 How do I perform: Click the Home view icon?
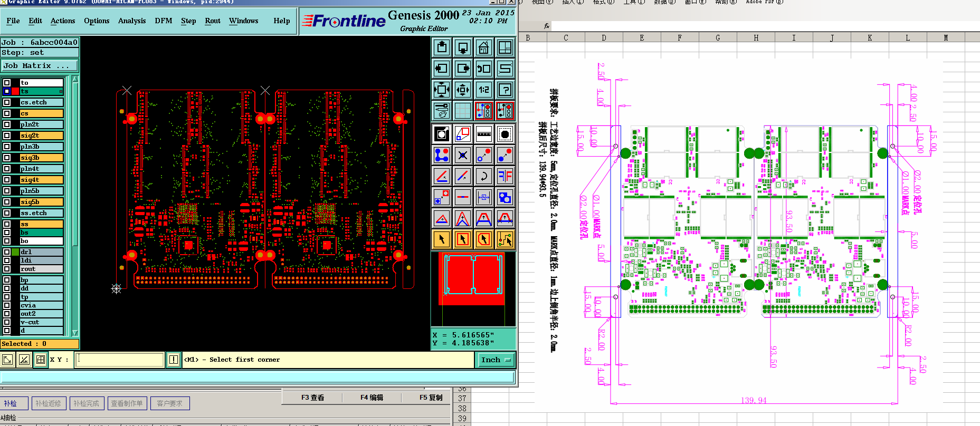pyautogui.click(x=483, y=48)
